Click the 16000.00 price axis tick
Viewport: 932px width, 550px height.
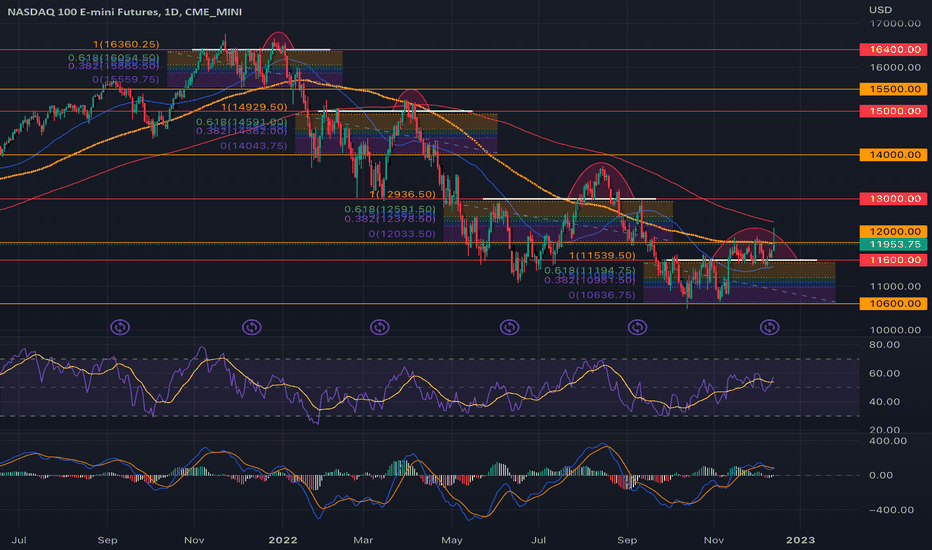tap(895, 67)
